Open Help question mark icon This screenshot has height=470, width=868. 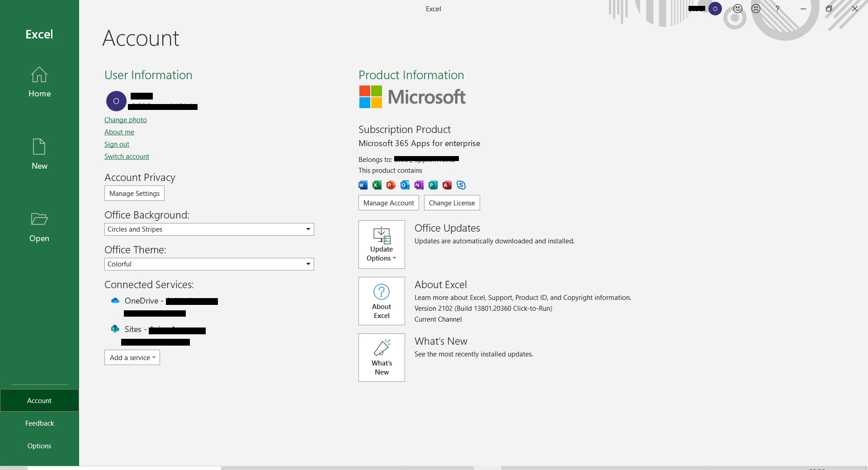pos(777,9)
